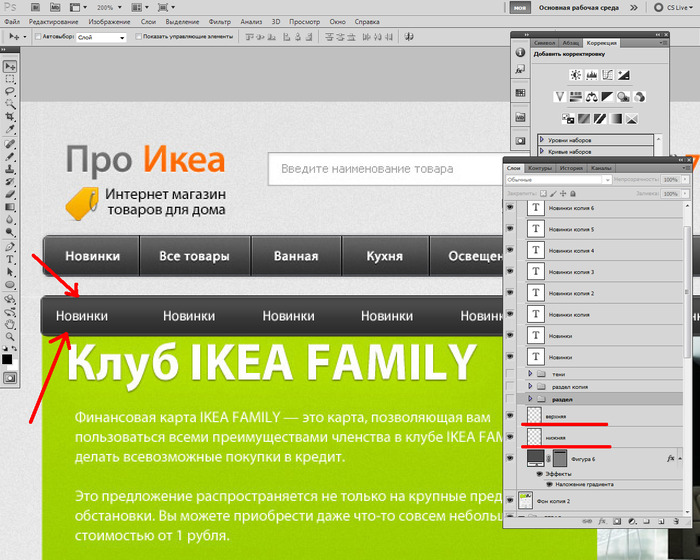700x560 pixels.
Task: Add a Selective Color adjustment
Action: (631, 119)
